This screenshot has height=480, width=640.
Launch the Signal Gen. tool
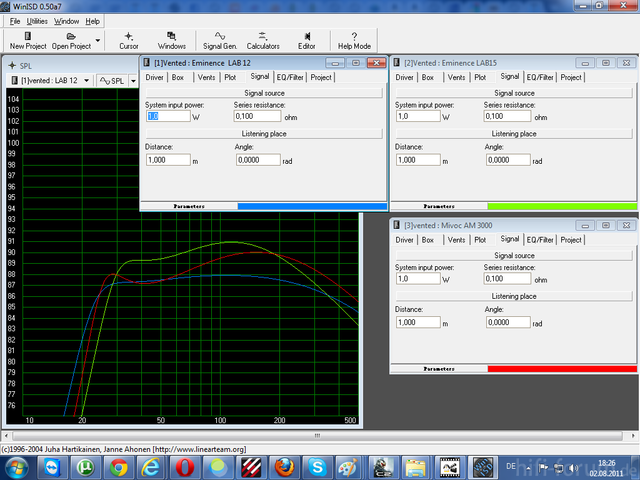coord(219,39)
